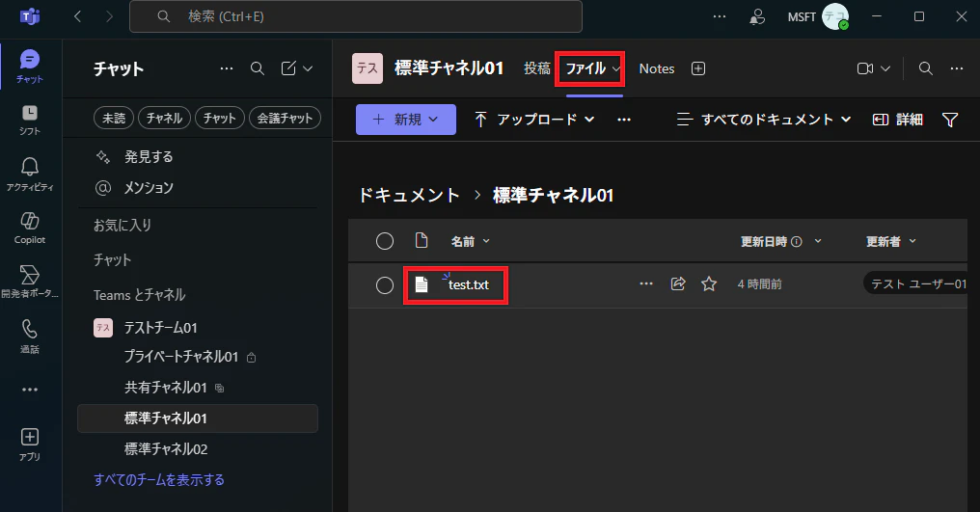The width and height of the screenshot is (980, 512).
Task: Open the Shifts (シフト) app in the sidebar
Action: [29, 120]
